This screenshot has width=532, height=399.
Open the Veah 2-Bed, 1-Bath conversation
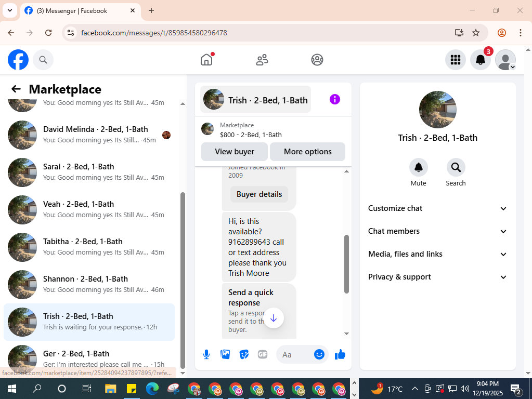coord(89,210)
